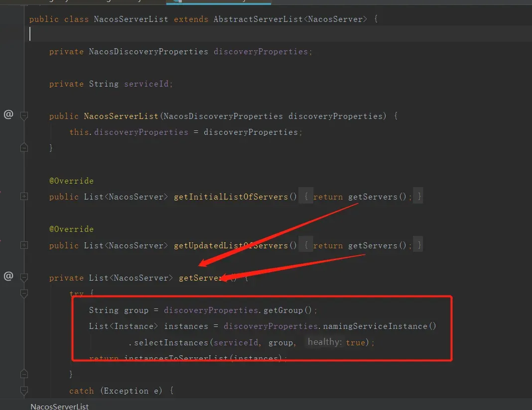Click the AbstractServerList superclass name
This screenshot has width=532, height=410.
click(x=258, y=19)
